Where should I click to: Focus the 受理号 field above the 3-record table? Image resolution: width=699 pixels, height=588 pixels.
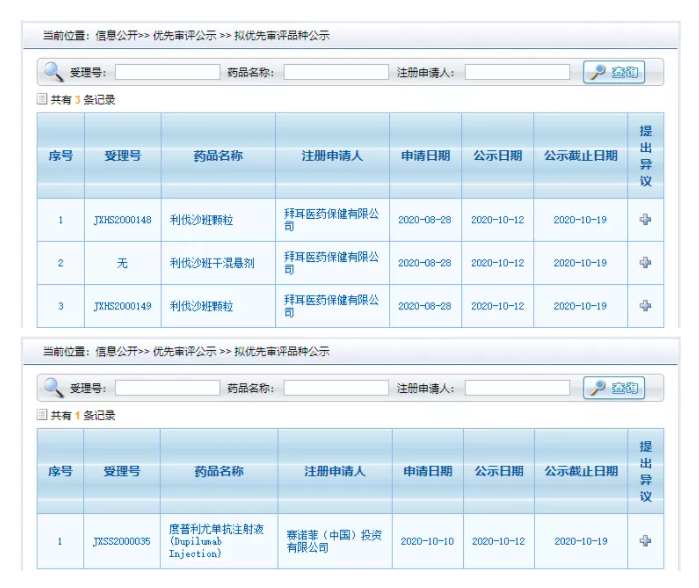coord(167,73)
